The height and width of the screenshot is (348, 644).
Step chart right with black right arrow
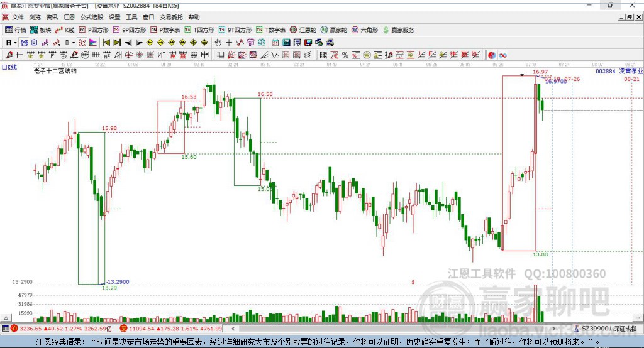[139, 43]
